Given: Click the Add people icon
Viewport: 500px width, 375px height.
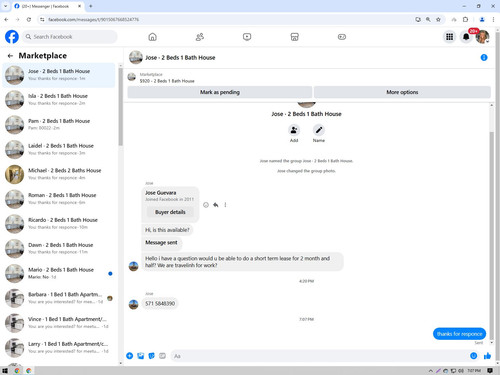Looking at the screenshot, I should point(294,130).
